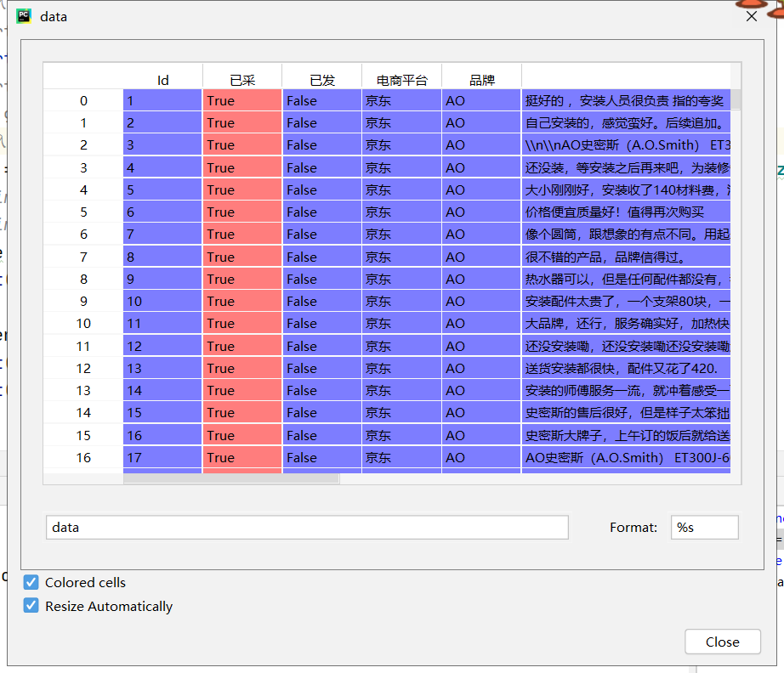Click the Id cell with value 12
This screenshot has width=784, height=673.
coord(162,346)
